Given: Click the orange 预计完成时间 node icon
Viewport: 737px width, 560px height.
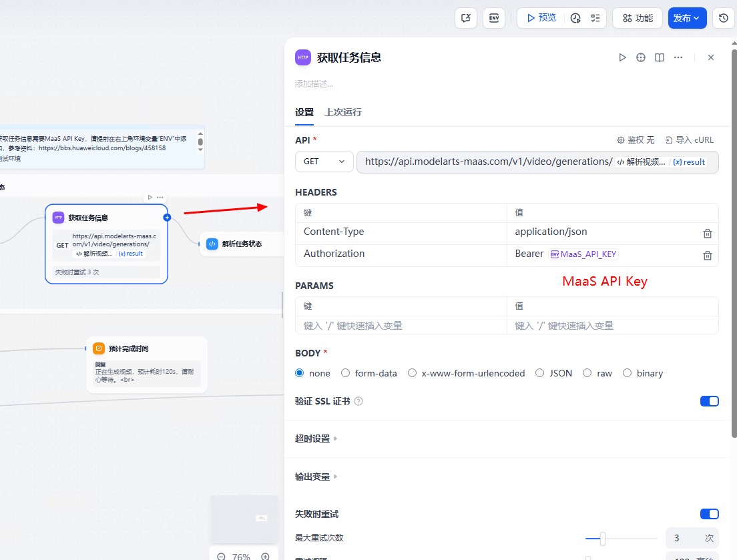Looking at the screenshot, I should tap(99, 348).
